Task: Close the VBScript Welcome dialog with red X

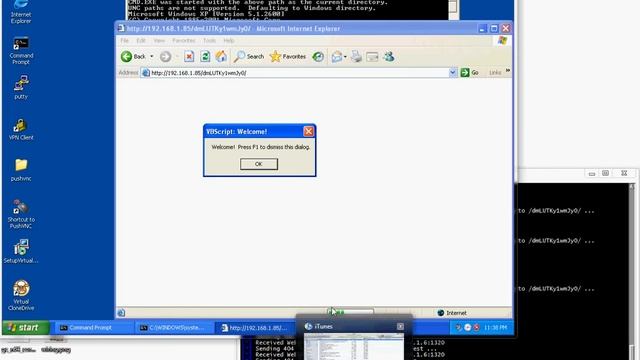Action: (x=309, y=131)
